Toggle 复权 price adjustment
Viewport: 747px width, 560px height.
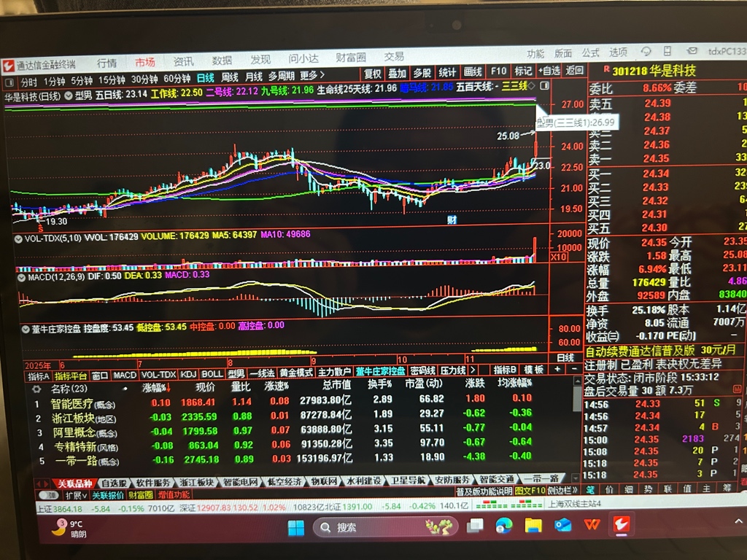[373, 74]
